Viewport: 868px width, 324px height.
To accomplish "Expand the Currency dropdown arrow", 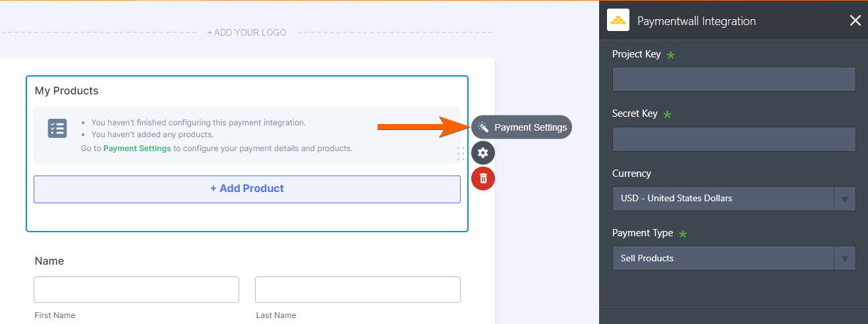I will pos(844,199).
